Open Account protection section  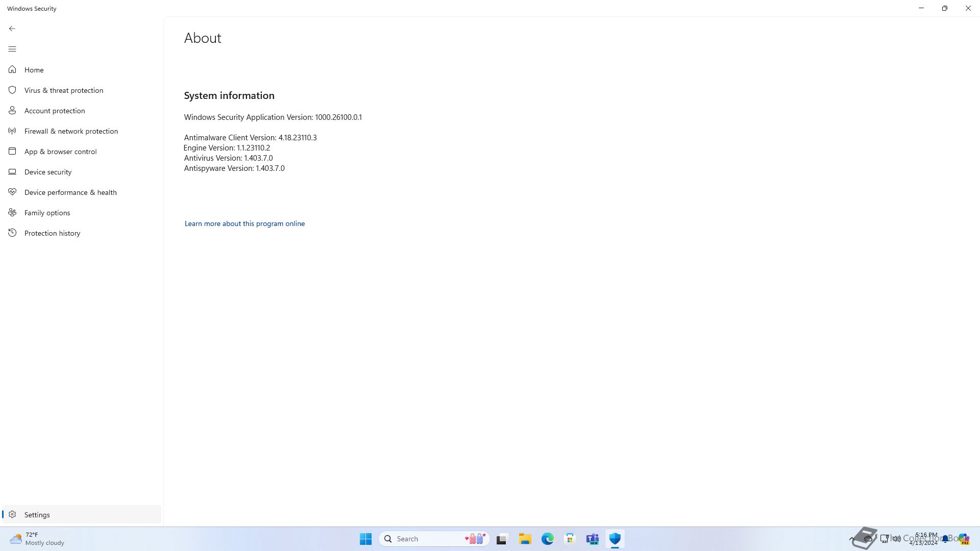82,111
